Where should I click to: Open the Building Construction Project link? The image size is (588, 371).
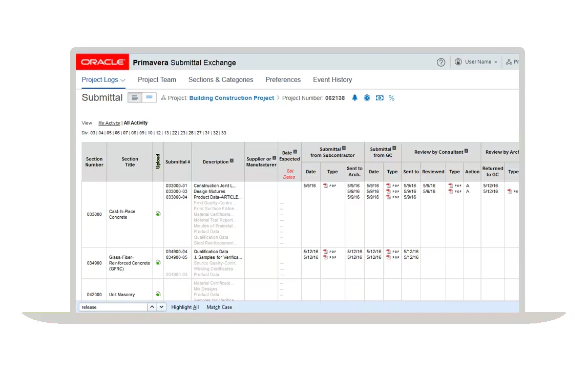(232, 98)
